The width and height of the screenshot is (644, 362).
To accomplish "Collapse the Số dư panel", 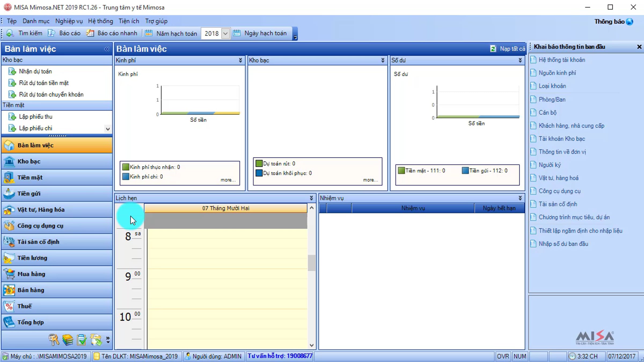I will pos(520,60).
